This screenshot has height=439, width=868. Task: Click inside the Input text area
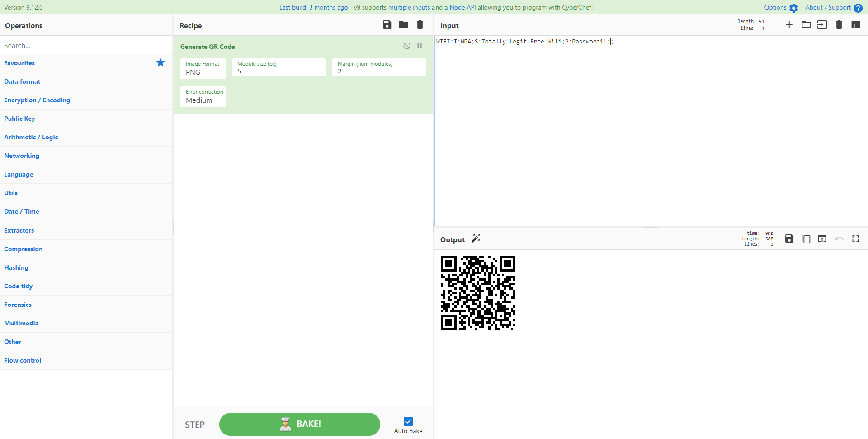coord(651,131)
